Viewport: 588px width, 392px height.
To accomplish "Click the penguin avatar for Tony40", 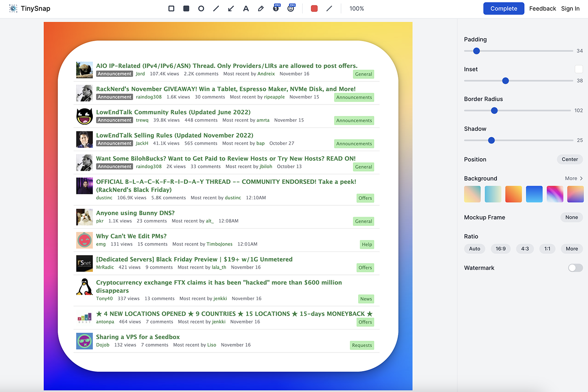I will pyautogui.click(x=84, y=287).
